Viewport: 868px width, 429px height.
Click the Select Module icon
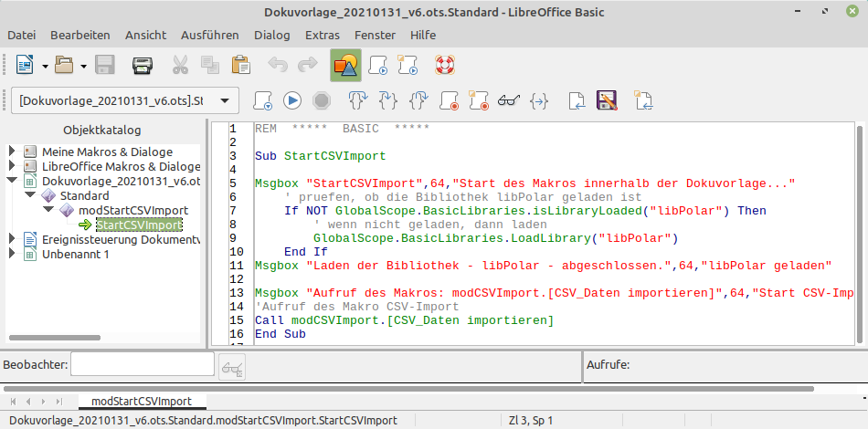pos(407,65)
